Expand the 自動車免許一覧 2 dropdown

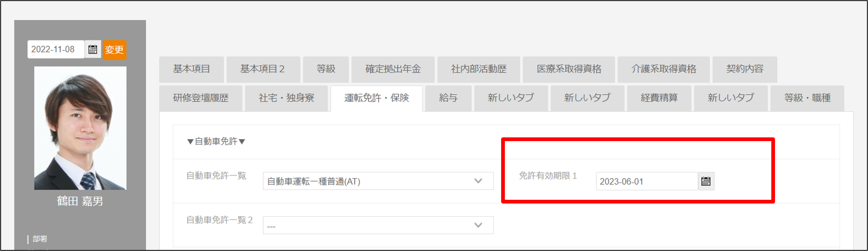click(378, 225)
